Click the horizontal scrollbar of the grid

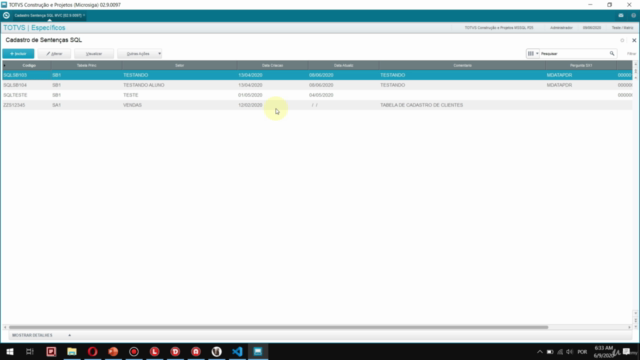click(278, 327)
